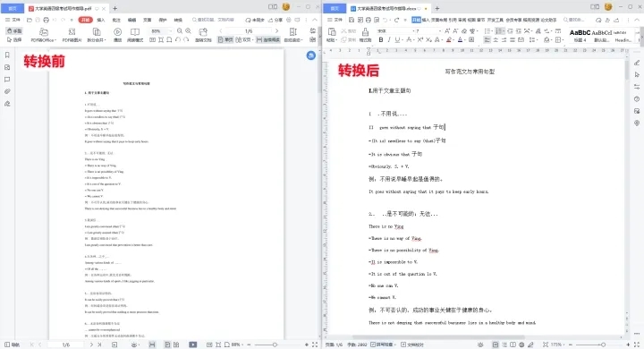Click the blue floating assistant icon on PDF

click(311, 55)
